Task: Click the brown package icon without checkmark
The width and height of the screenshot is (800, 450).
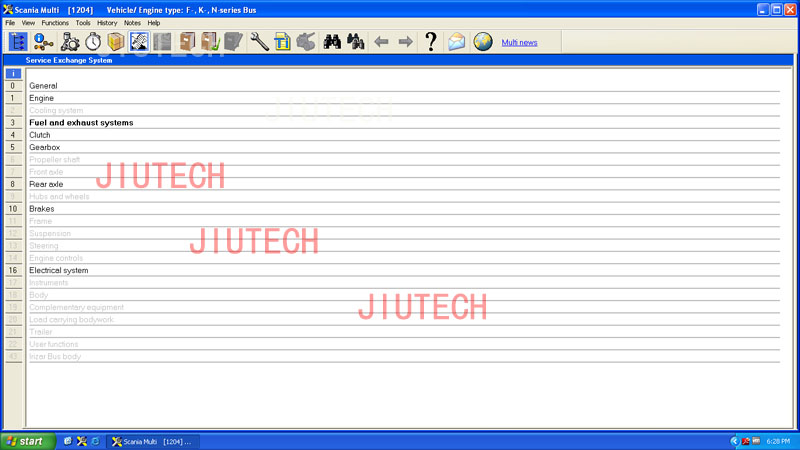Action: (x=187, y=42)
